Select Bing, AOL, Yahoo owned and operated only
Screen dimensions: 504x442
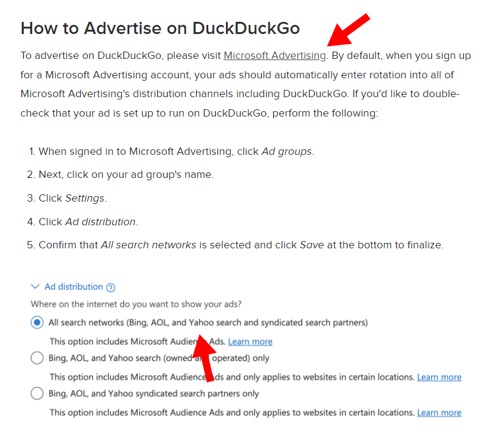tap(37, 358)
